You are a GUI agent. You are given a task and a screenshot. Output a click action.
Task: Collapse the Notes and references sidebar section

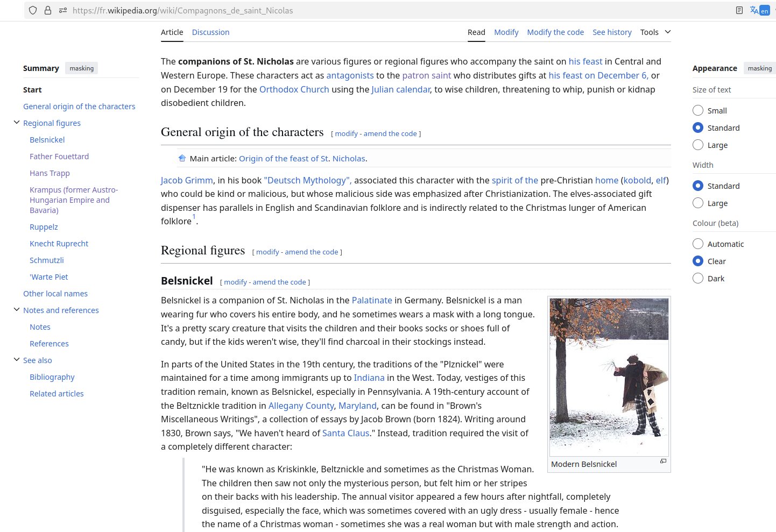click(17, 310)
